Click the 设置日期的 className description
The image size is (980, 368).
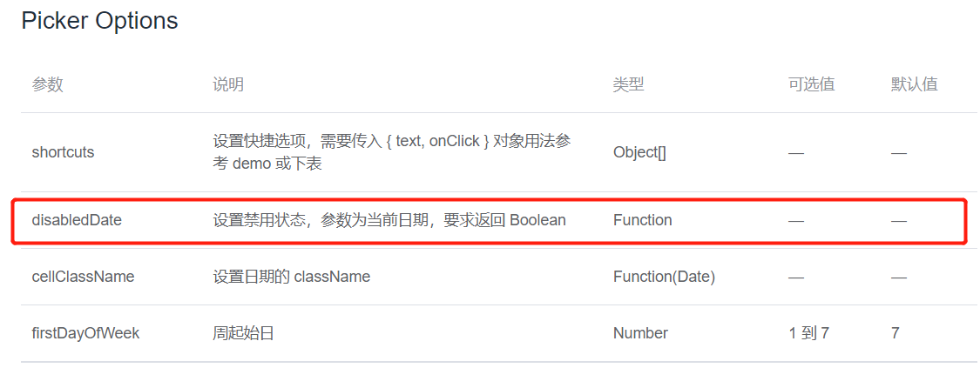pyautogui.click(x=291, y=277)
